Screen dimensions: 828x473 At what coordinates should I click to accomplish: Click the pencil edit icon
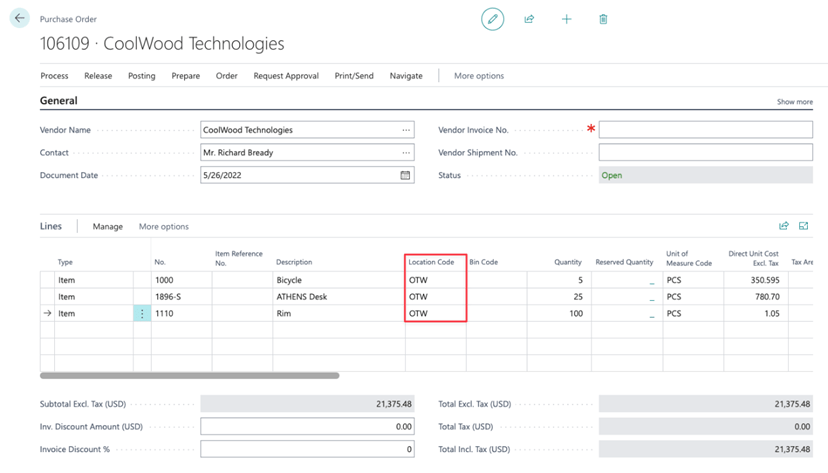click(x=492, y=19)
